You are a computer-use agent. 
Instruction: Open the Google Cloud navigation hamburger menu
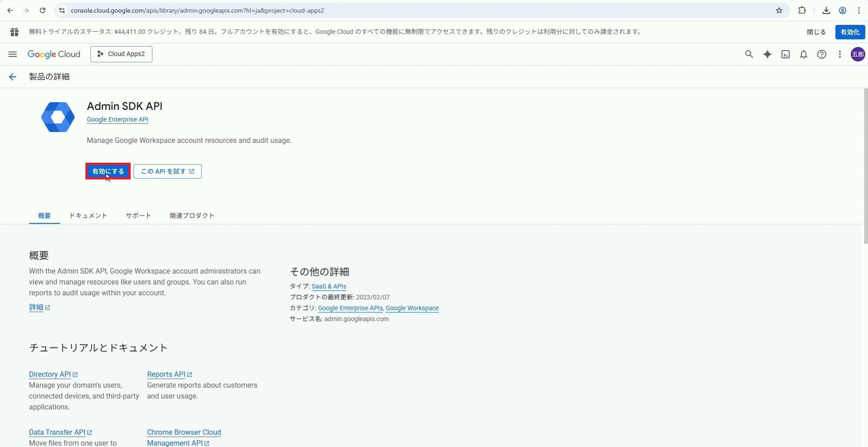coord(13,54)
